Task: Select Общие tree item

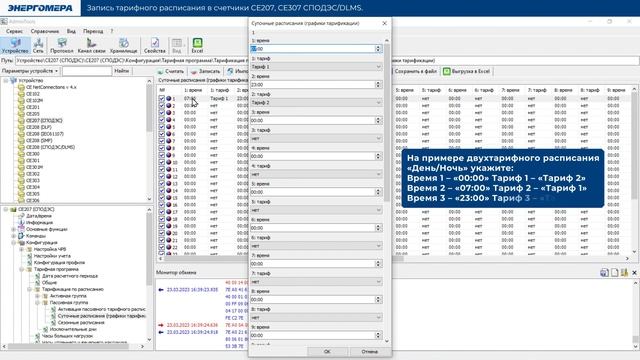Action: (x=49, y=282)
